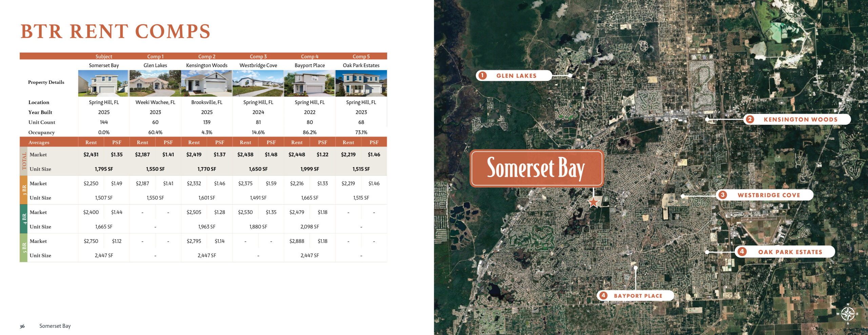Viewport: 868px width, 335px height.
Task: Click the 73.1% occupancy cell
Action: [361, 132]
